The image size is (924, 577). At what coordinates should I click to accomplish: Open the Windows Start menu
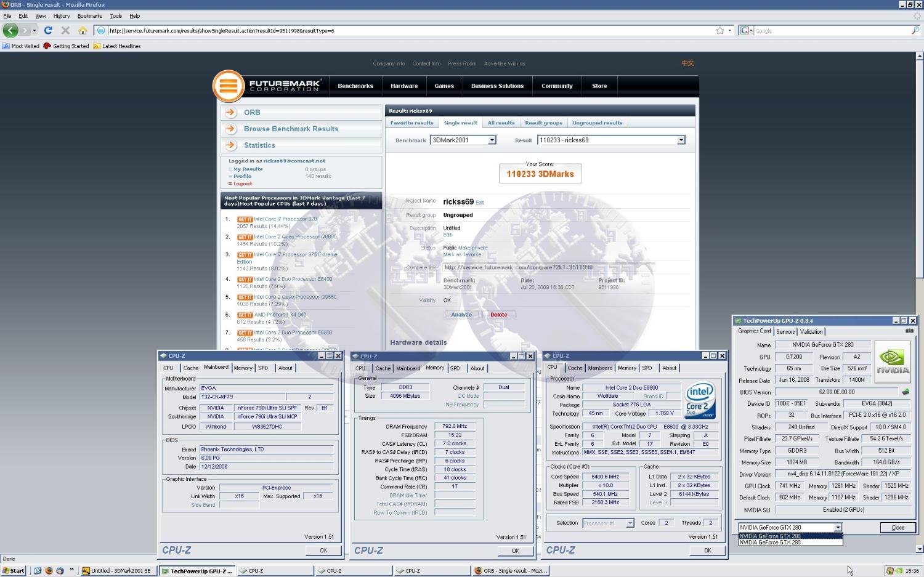pos(14,571)
